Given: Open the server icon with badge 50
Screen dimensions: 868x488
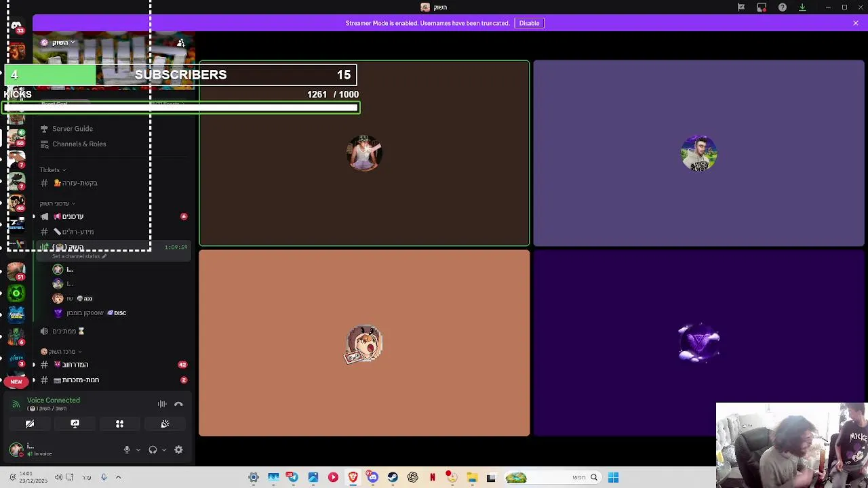Looking at the screenshot, I should (16, 136).
